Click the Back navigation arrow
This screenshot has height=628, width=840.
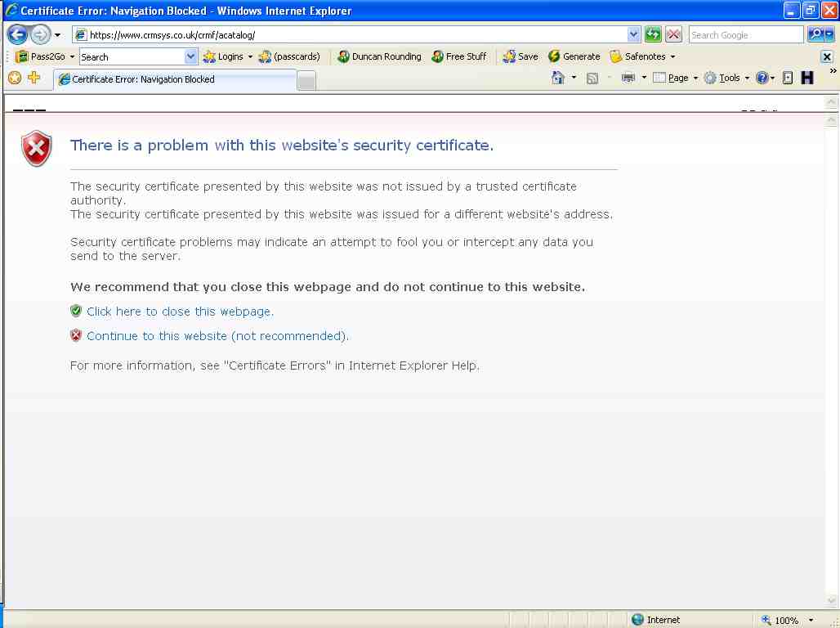[x=17, y=35]
